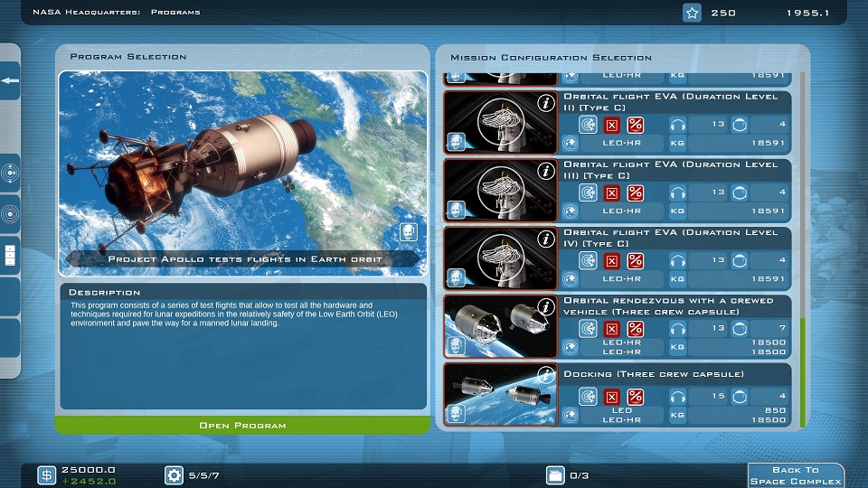Open info for Docking (Three crew capsule)
Screen dimensions: 868x488
[x=546, y=375]
